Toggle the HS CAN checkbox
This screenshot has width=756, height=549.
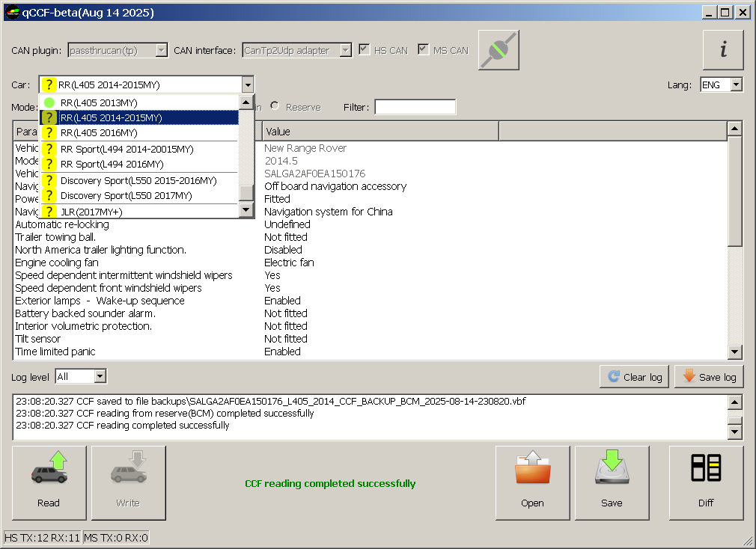[364, 49]
